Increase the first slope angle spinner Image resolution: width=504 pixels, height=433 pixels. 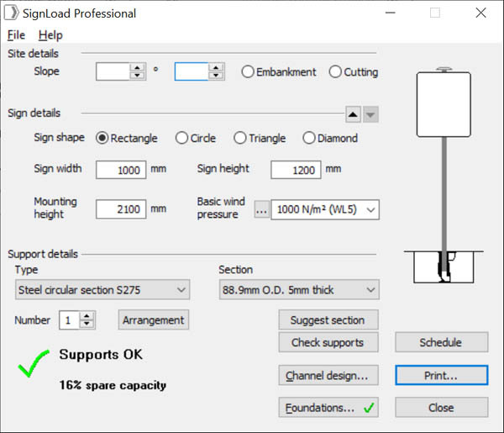[139, 68]
